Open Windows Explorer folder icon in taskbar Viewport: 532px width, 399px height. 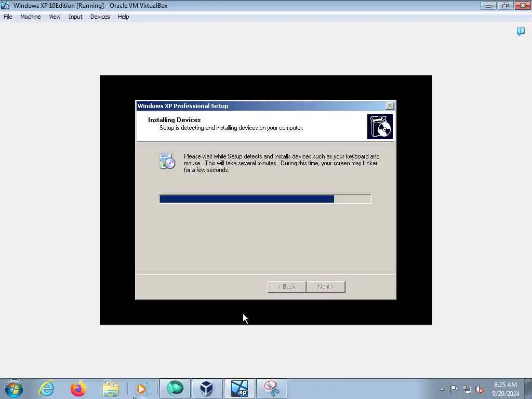tap(111, 389)
